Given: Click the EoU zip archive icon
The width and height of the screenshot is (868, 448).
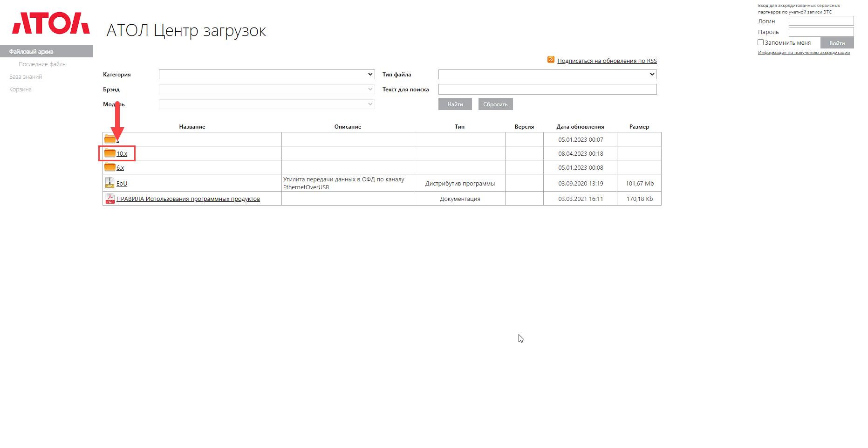Looking at the screenshot, I should 109,183.
